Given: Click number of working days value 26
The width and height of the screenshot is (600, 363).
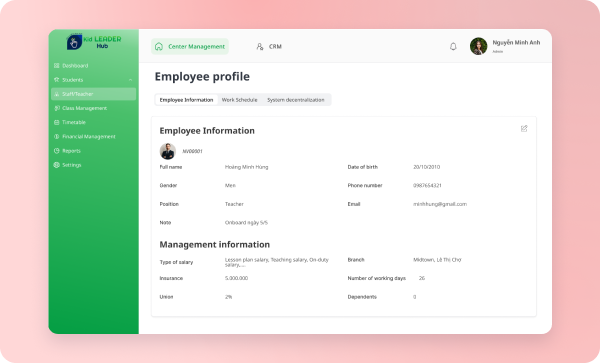Looking at the screenshot, I should pos(422,278).
